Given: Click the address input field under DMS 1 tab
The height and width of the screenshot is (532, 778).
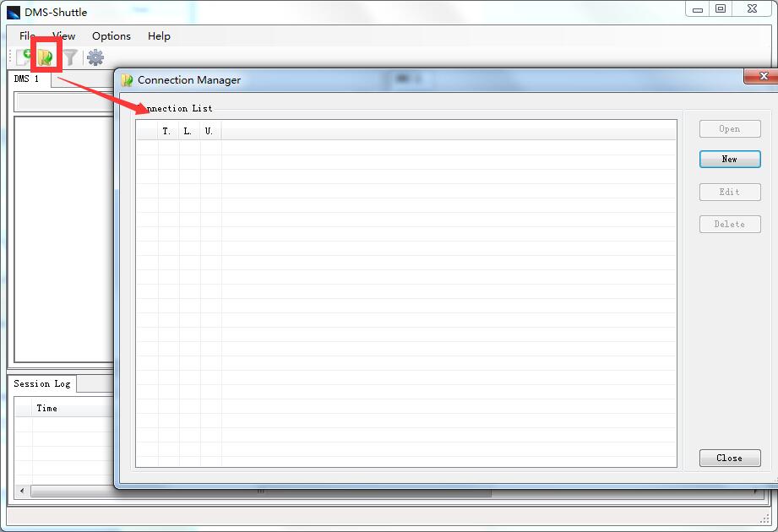Looking at the screenshot, I should pos(66,102).
